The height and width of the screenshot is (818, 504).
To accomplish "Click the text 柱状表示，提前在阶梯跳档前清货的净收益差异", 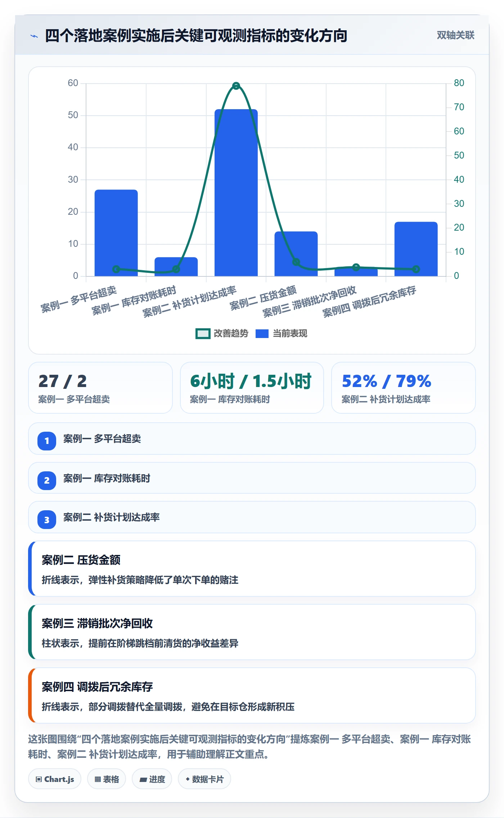I will point(140,643).
